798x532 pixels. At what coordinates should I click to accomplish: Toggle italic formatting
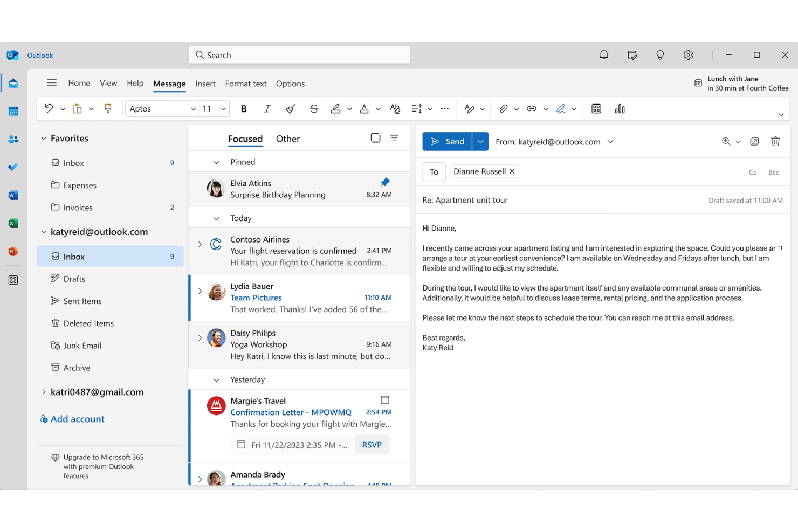(267, 108)
